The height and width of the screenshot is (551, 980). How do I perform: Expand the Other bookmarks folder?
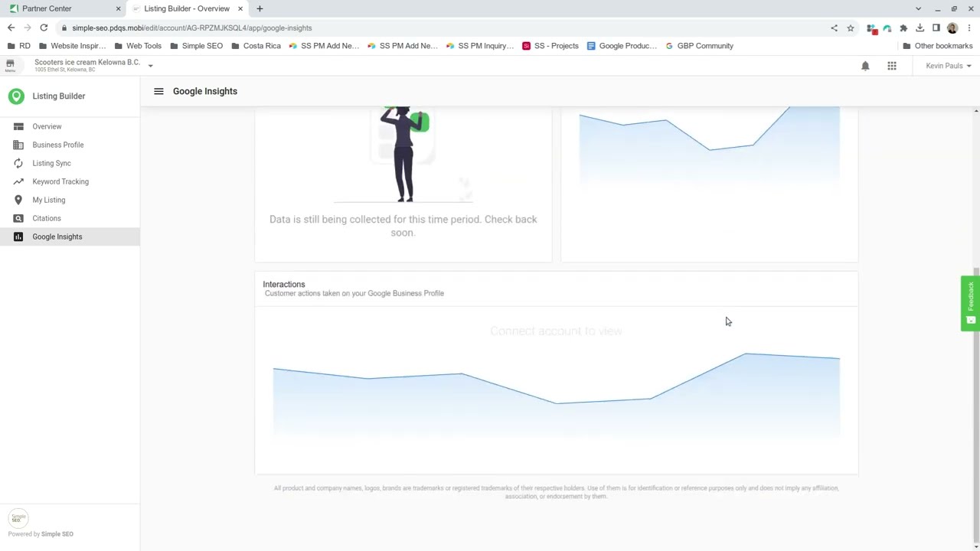(937, 46)
